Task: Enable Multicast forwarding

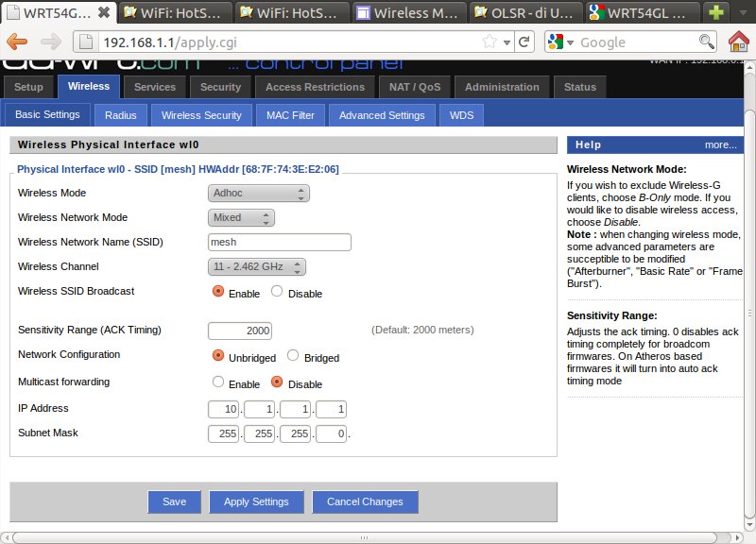Action: 218,382
